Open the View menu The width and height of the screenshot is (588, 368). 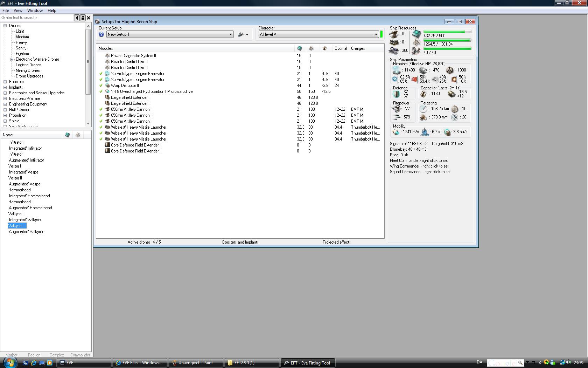point(18,11)
